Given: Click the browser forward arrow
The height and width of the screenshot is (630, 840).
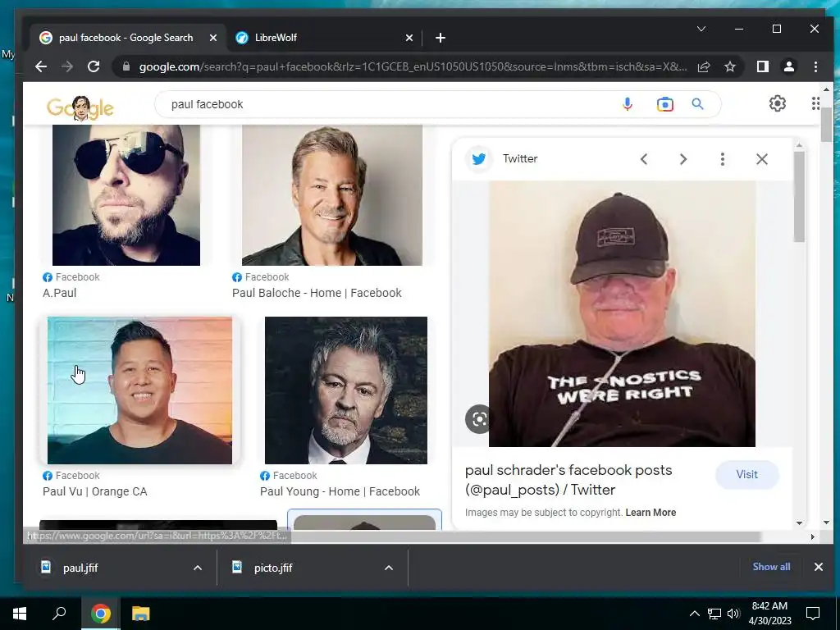Looking at the screenshot, I should click(67, 66).
